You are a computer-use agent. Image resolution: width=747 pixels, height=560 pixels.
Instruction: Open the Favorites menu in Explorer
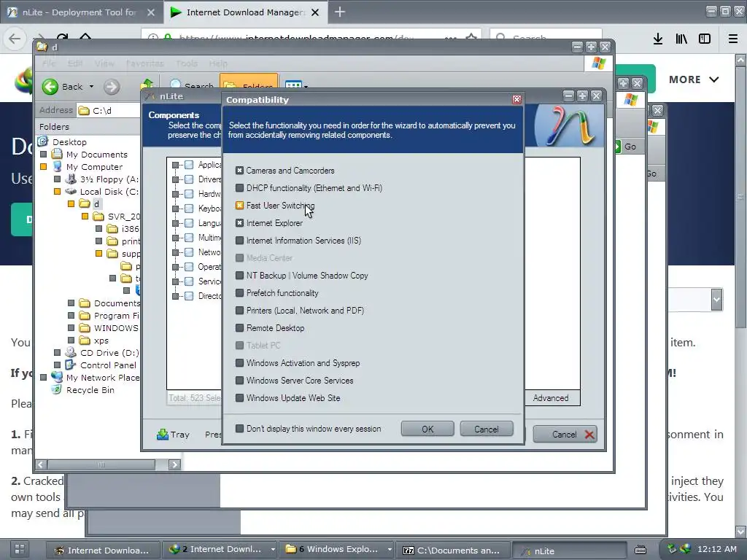click(x=145, y=63)
